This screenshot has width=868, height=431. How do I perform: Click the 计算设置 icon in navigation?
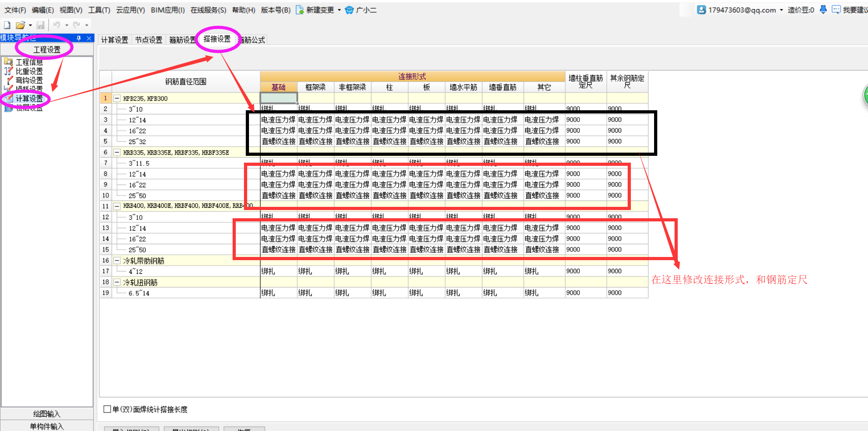click(8, 98)
